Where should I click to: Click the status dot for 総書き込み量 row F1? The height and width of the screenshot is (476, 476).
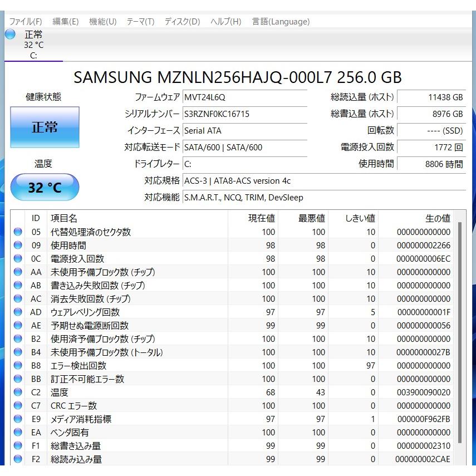(x=18, y=445)
